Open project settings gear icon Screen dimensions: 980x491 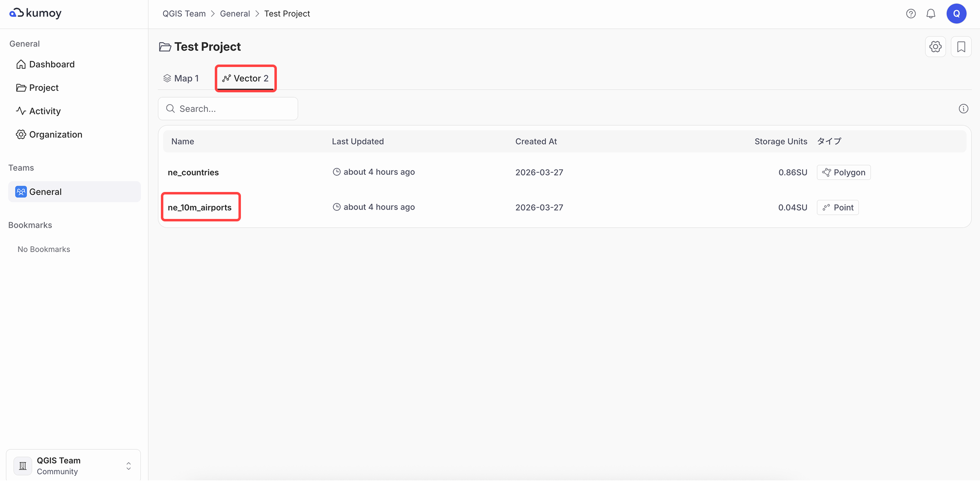coord(935,47)
